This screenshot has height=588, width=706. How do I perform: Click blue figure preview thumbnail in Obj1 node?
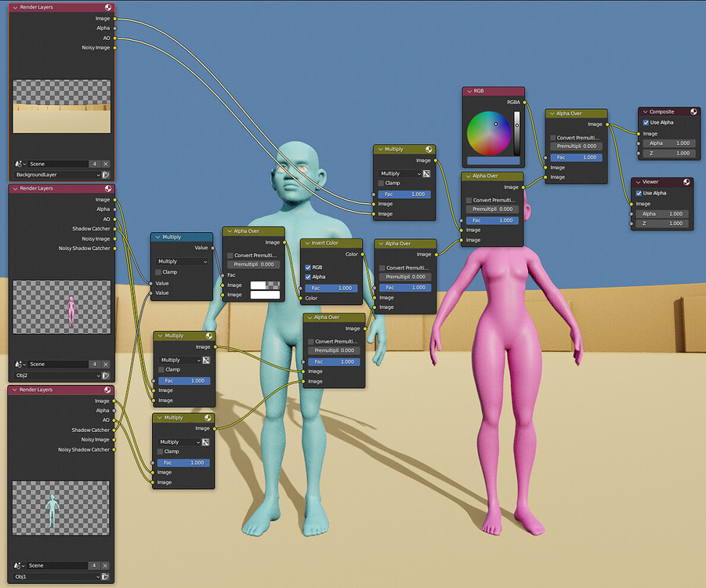pos(61,508)
